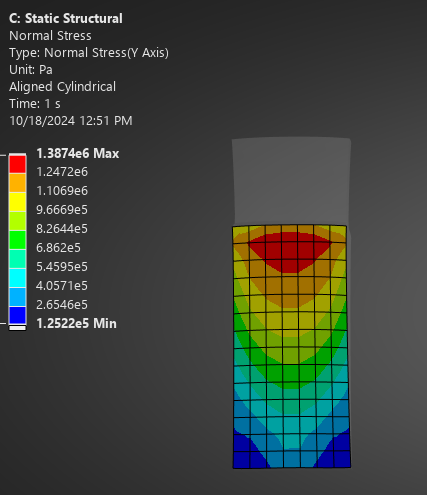
Task: Click the C: Static Structural title
Action: (x=66, y=19)
